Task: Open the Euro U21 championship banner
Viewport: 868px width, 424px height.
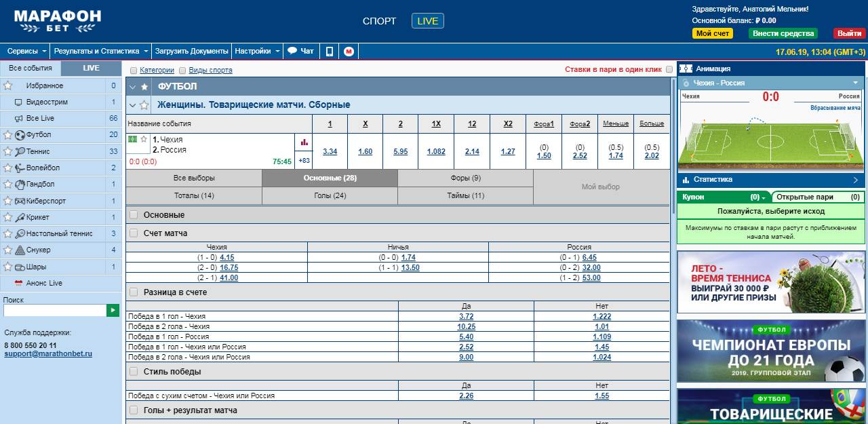Action: [x=771, y=351]
